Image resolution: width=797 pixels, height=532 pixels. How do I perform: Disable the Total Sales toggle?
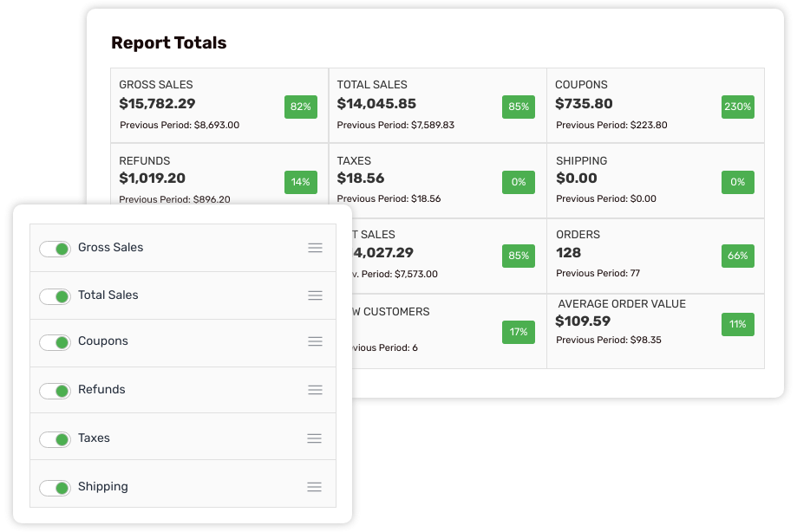56,295
